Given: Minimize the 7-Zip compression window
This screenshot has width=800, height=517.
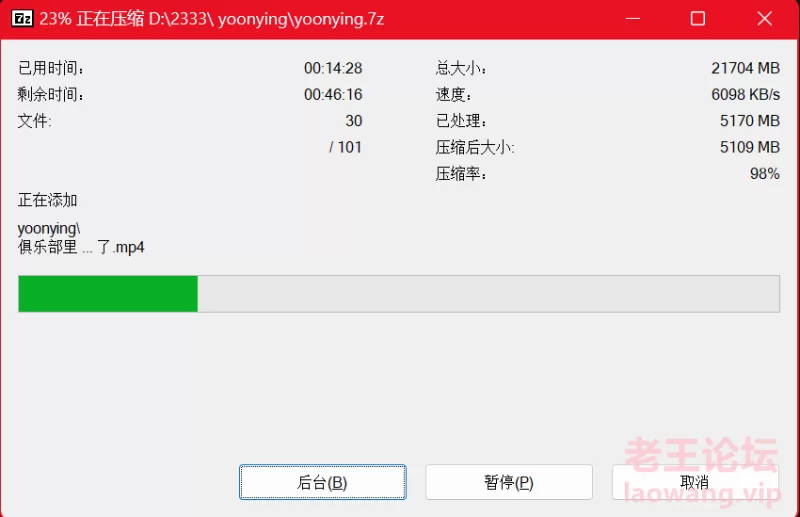Looking at the screenshot, I should point(633,19).
